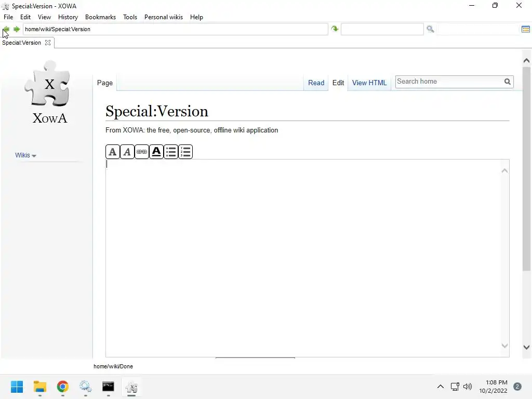Click the gear settings app in the taskbar

point(86,387)
